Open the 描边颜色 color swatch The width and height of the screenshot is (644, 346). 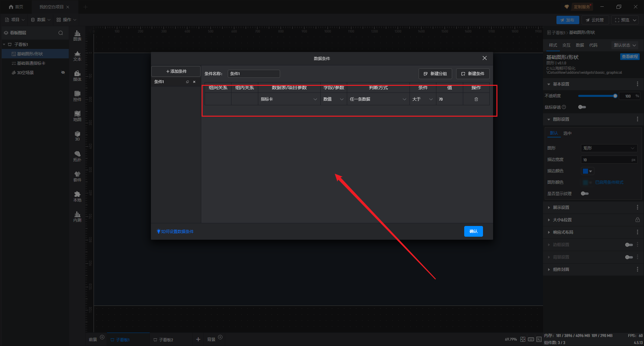[x=587, y=171]
